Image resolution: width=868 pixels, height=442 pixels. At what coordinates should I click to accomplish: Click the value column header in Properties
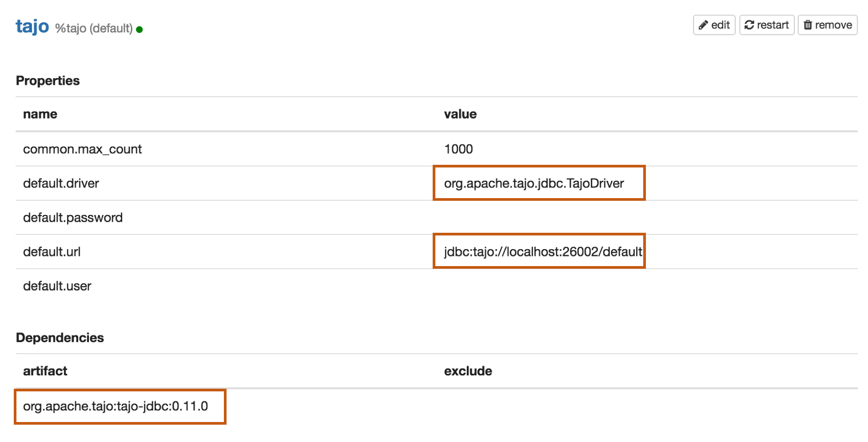(x=460, y=114)
